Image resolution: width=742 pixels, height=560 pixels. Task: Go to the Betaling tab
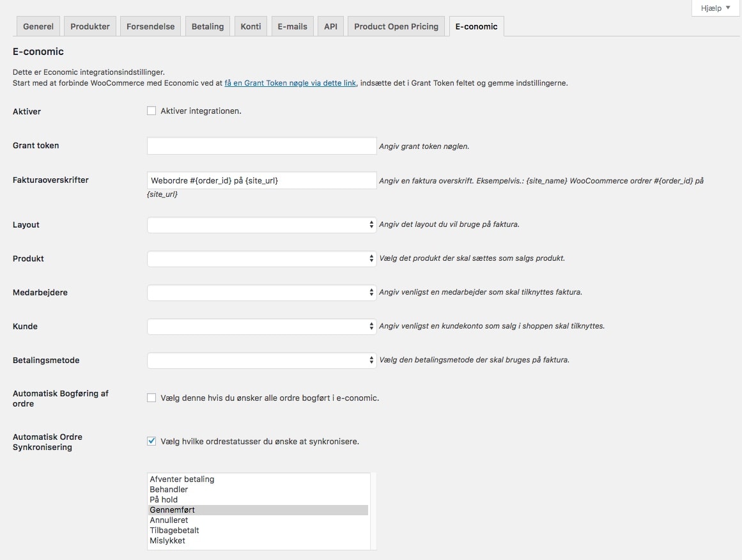[x=208, y=26]
